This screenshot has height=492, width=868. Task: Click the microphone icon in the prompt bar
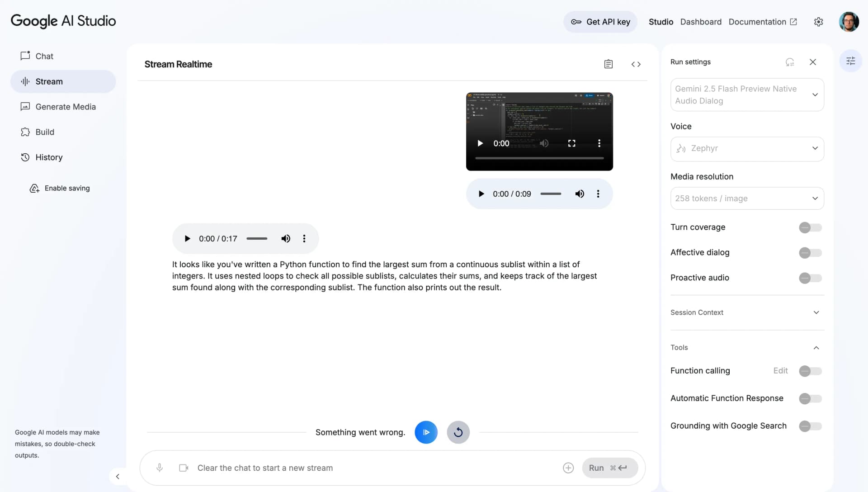click(x=160, y=468)
